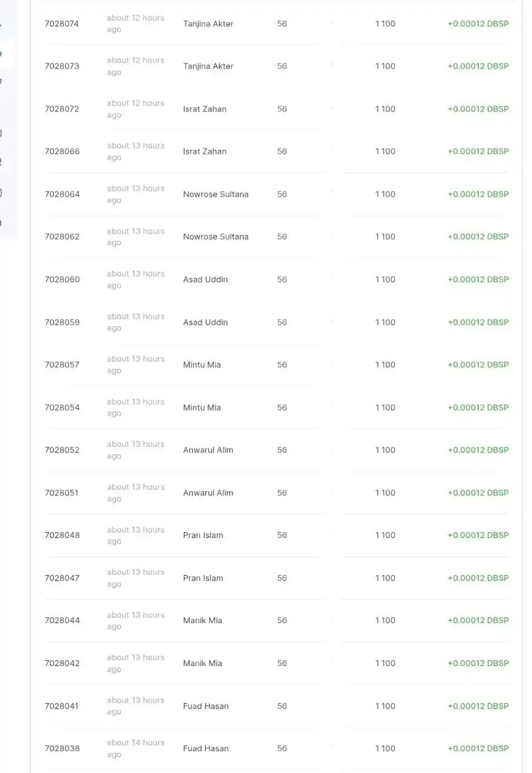Open Manik Mia's entry in row 7028044
The height and width of the screenshot is (773, 532).
tap(202, 620)
